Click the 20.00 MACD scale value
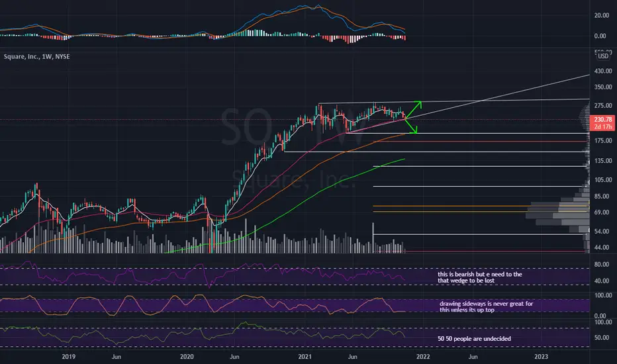This screenshot has height=364, width=617. click(602, 15)
